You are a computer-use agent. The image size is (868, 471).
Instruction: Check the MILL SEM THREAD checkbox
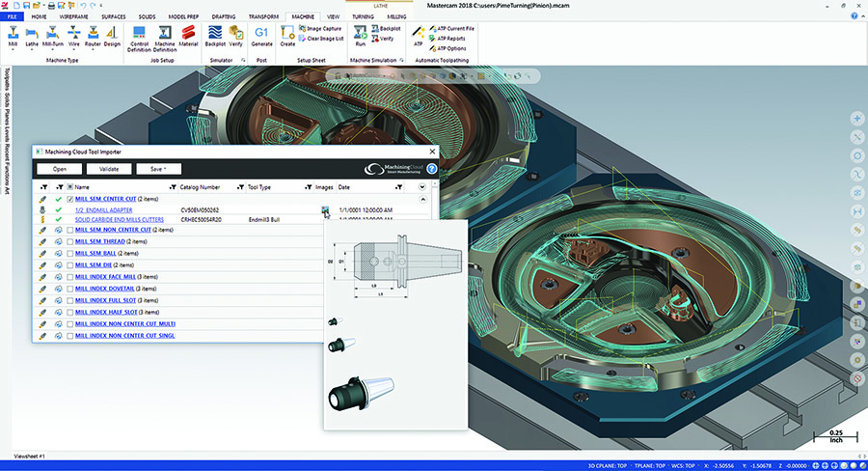tap(69, 241)
